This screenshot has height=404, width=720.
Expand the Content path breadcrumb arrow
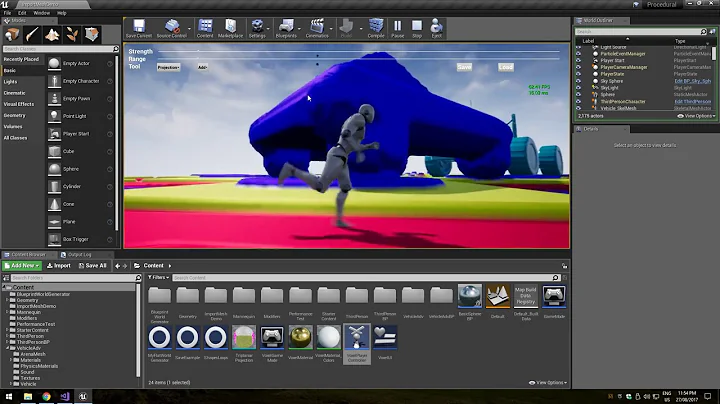[x=170, y=266]
